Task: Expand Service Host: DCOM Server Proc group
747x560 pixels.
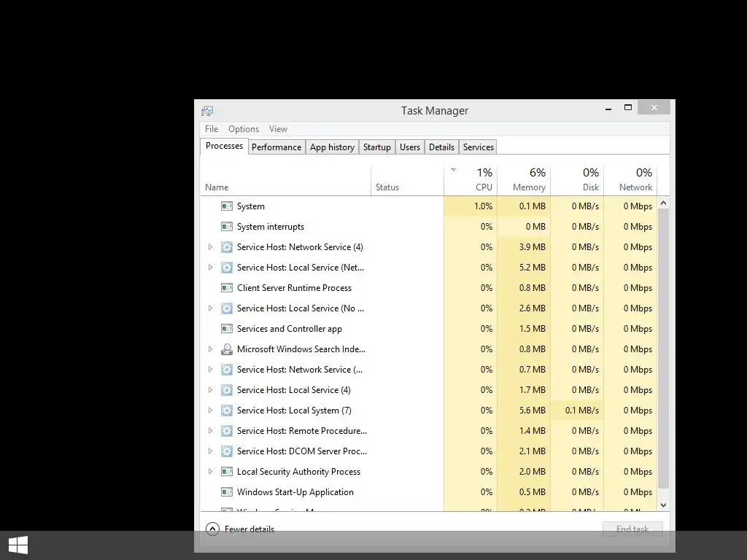Action: [x=210, y=451]
